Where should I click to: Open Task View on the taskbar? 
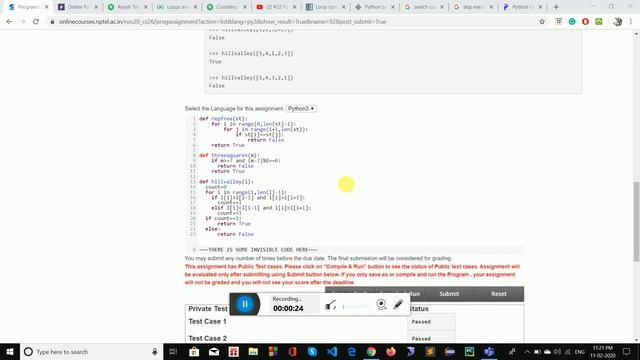[173, 351]
